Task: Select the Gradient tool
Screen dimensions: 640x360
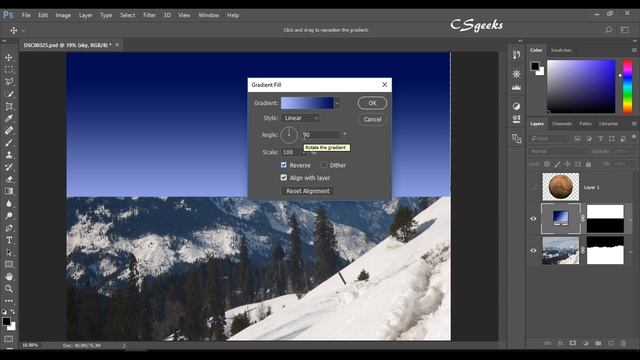Action: [x=9, y=191]
